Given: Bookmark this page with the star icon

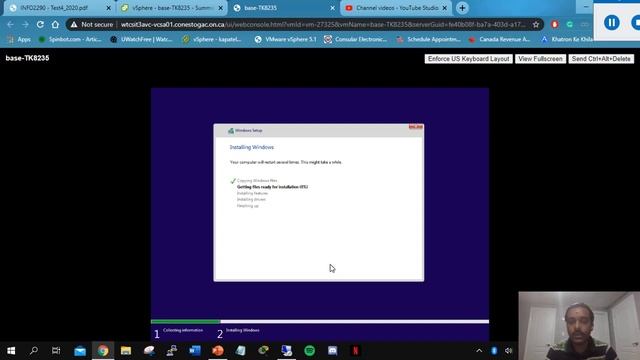Looking at the screenshot, I should [536, 25].
